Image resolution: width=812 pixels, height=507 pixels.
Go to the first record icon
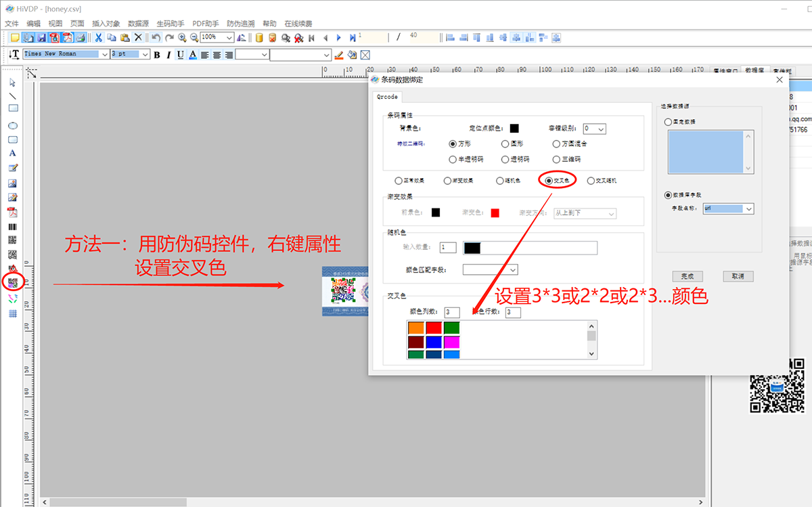311,38
